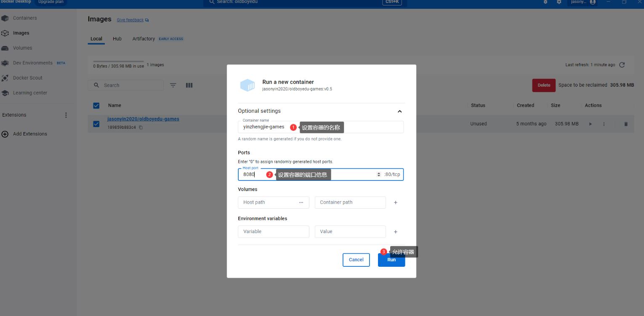The image size is (644, 316).
Task: Sort images by Name column
Action: [114, 106]
